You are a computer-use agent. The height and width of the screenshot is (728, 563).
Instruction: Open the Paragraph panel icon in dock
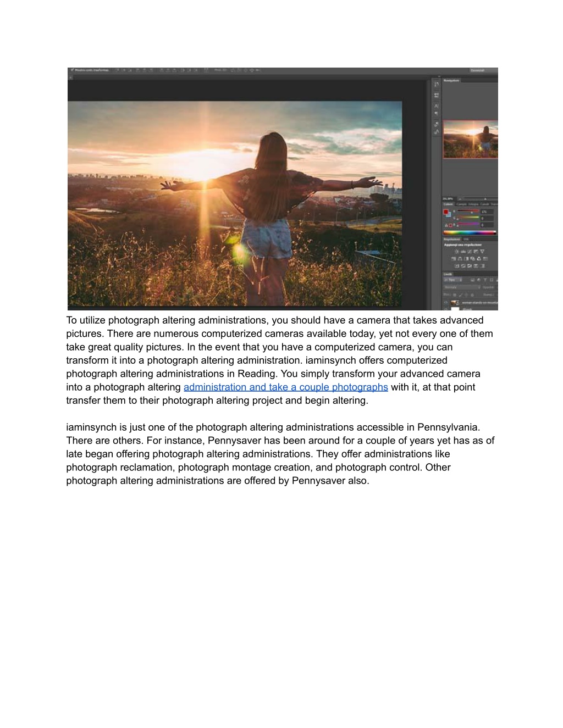pos(437,113)
